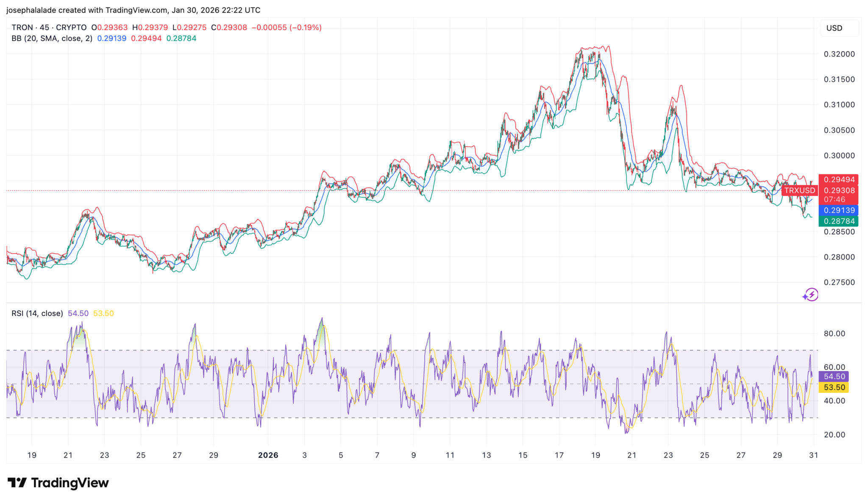Click the 07:46 bar countdown timer

(x=834, y=200)
